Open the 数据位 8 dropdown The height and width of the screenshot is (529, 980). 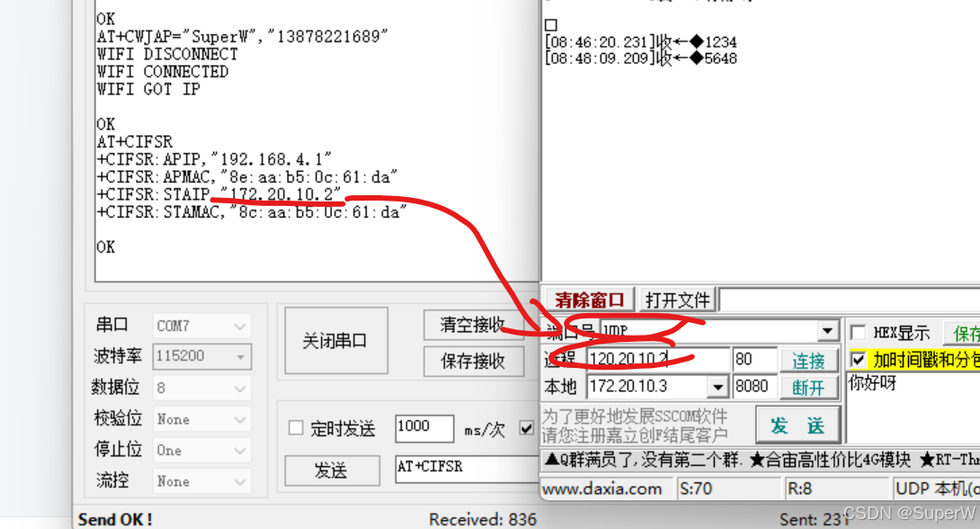pos(201,388)
